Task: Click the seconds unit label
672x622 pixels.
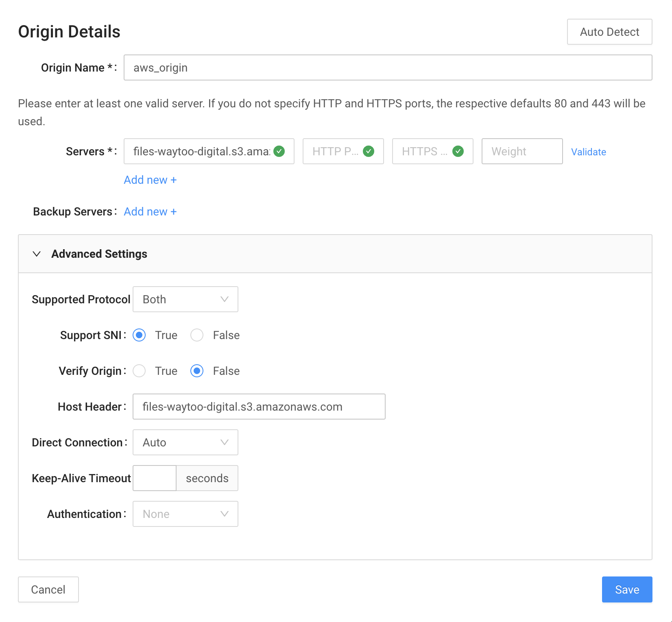Action: click(x=207, y=478)
